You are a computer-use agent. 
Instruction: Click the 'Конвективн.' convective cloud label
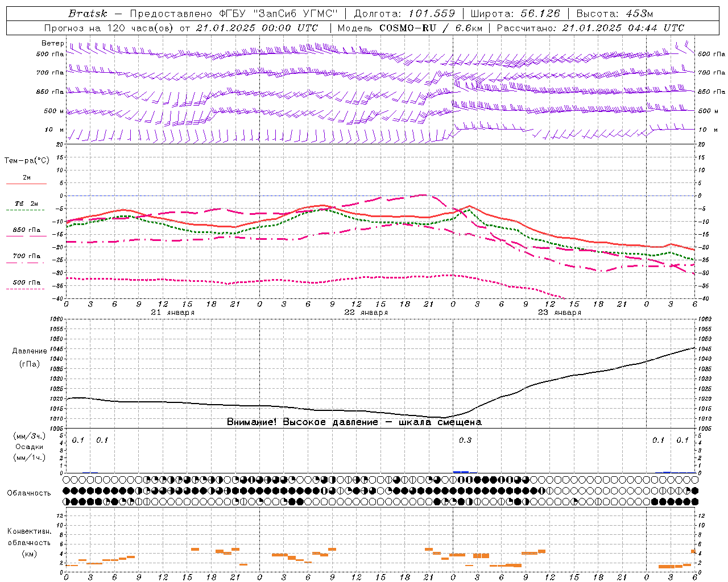pos(29,531)
